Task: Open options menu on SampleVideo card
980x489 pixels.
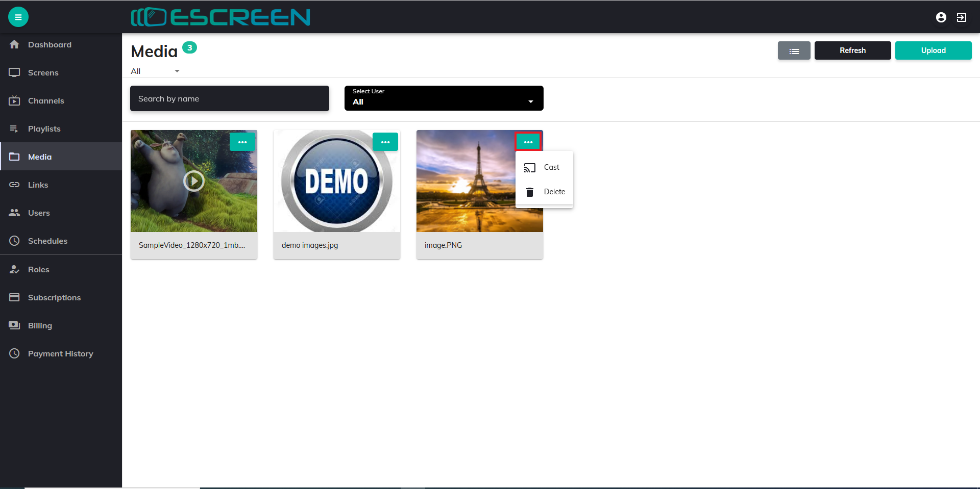Action: (x=242, y=142)
